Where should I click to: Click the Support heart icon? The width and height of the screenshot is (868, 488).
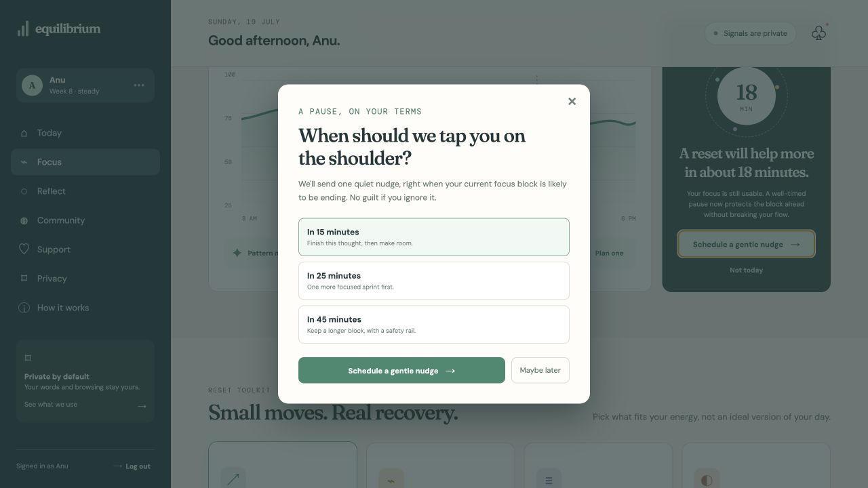[24, 249]
